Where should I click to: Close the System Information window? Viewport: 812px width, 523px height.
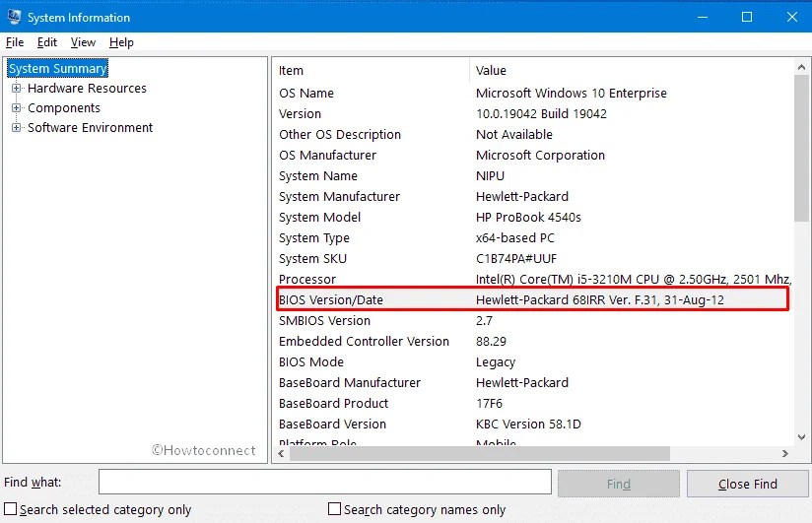(791, 17)
